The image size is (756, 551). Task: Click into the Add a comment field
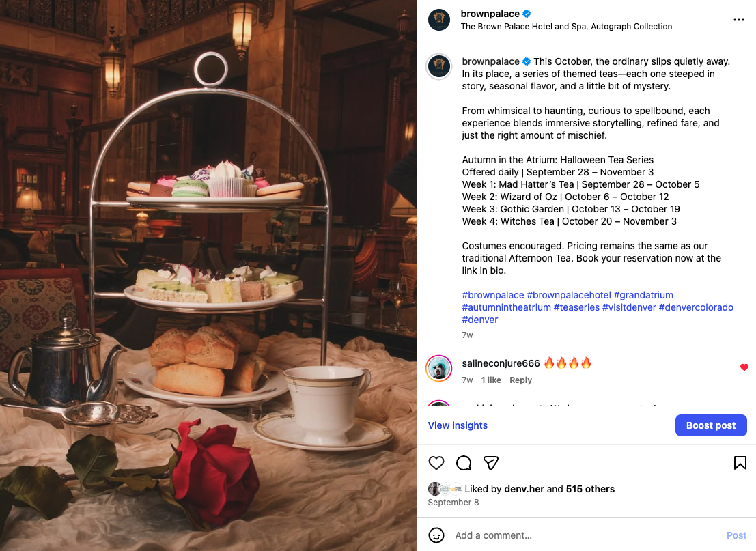tap(586, 535)
